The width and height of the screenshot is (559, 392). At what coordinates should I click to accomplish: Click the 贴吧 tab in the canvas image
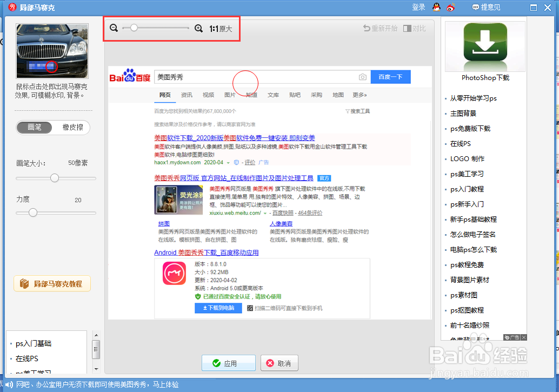tap(295, 95)
